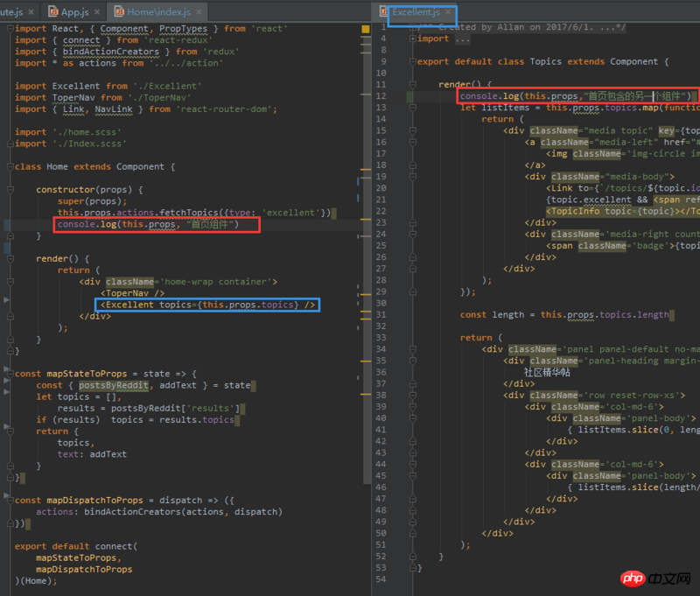
Task: Click 'bindActionCreators' in the redux import
Action: [x=111, y=52]
